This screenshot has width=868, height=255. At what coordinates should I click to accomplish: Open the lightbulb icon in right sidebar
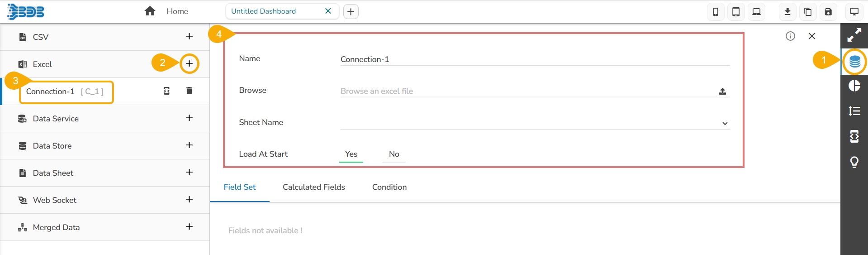tap(854, 162)
